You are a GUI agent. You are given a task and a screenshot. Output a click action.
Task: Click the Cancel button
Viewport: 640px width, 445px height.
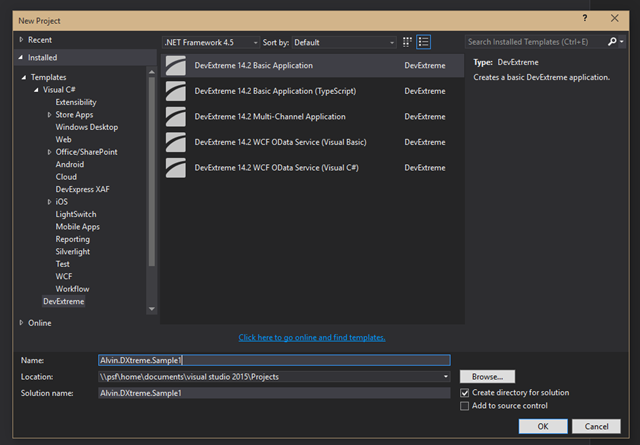pyautogui.click(x=596, y=426)
